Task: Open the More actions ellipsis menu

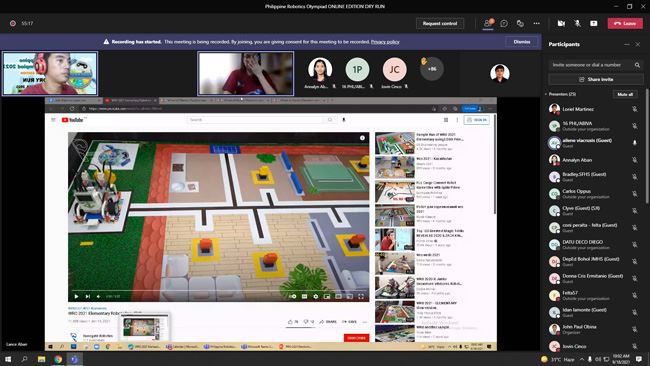Action: [x=536, y=24]
